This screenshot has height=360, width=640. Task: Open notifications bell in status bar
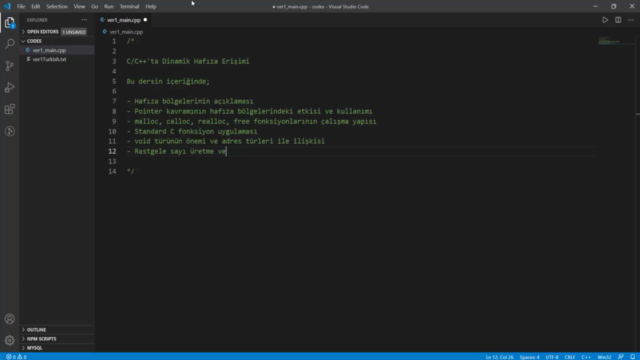click(x=632, y=357)
